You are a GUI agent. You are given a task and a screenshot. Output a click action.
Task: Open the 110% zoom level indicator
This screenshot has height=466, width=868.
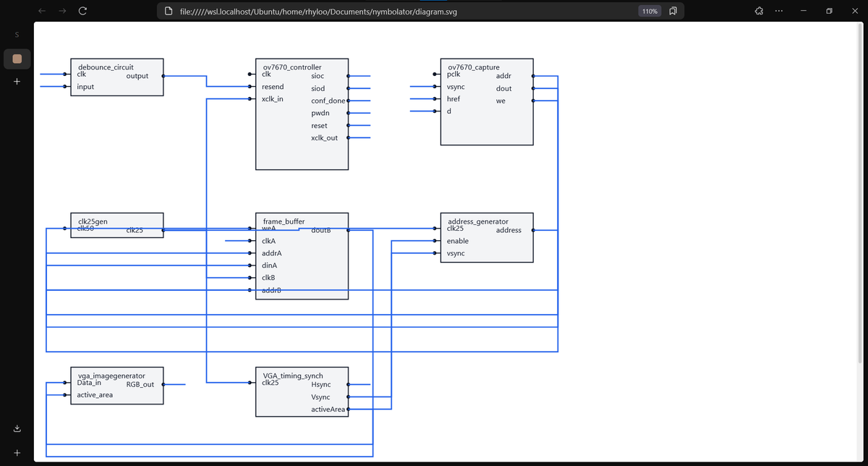(x=650, y=12)
